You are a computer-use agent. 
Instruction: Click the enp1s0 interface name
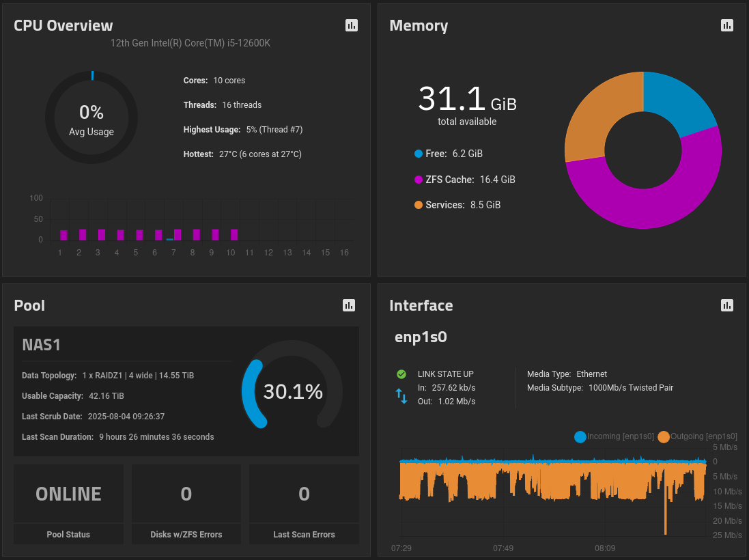[x=421, y=337]
